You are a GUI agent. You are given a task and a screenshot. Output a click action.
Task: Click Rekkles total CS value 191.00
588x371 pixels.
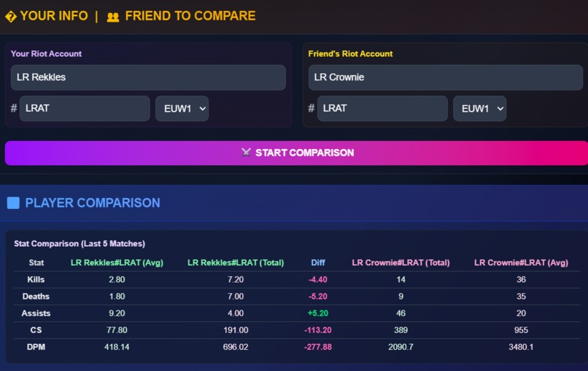point(236,330)
